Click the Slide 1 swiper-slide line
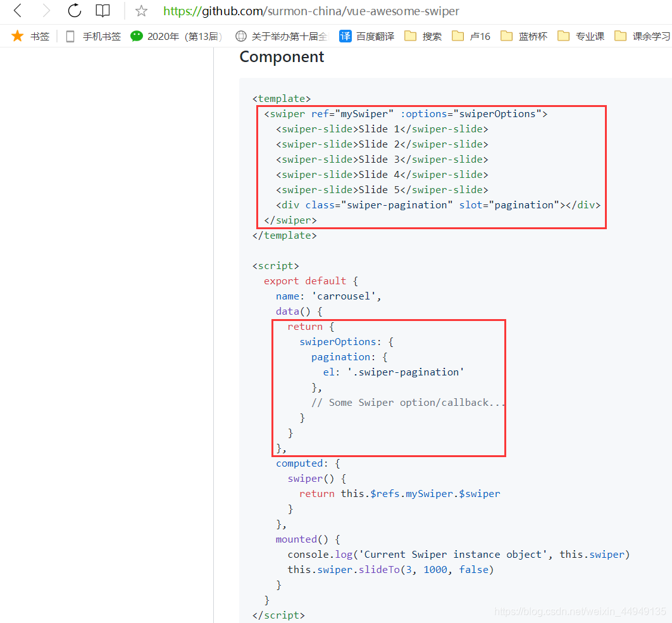The width and height of the screenshot is (672, 623). click(382, 129)
